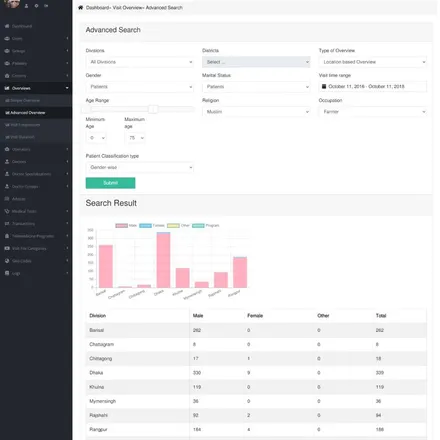Go to Dashboard via breadcrumb link
This screenshot has width=440, height=440.
pos(97,7)
